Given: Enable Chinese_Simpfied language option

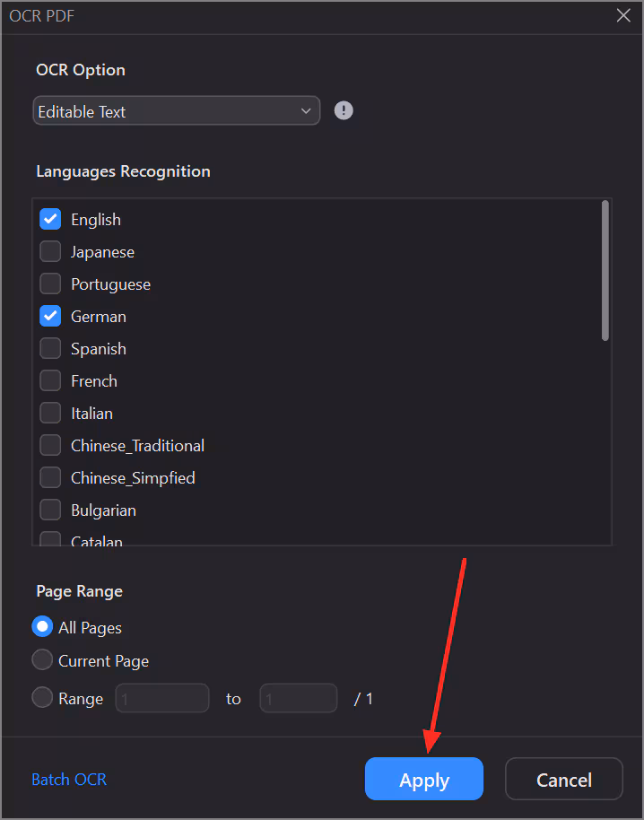Looking at the screenshot, I should [x=50, y=477].
